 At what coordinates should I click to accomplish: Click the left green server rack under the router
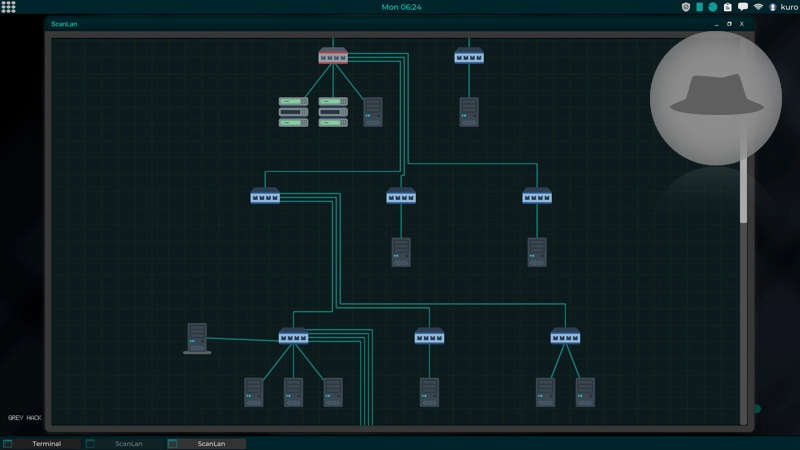click(293, 112)
